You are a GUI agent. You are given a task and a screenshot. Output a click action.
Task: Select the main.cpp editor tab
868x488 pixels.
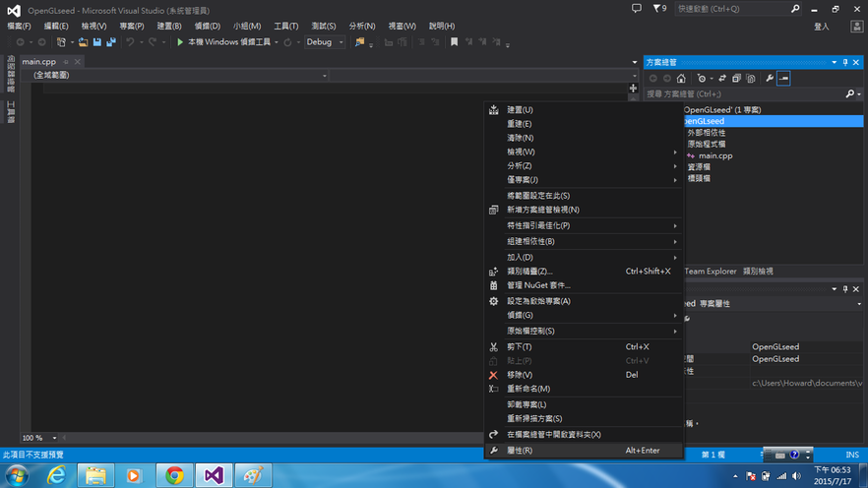(x=39, y=62)
